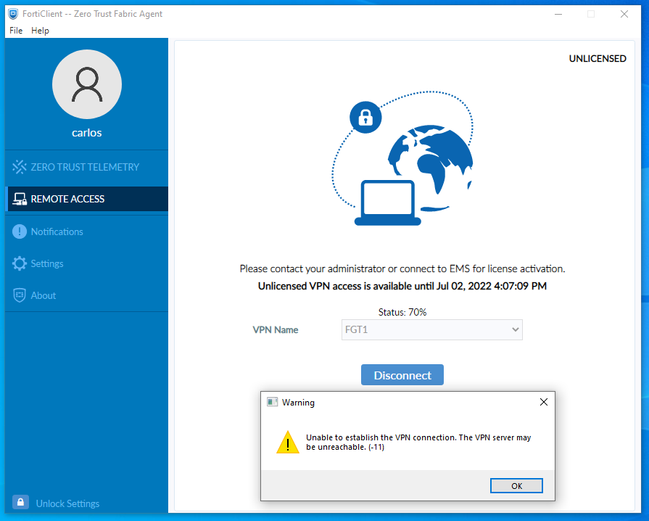Click the Disconnect button

click(x=402, y=375)
